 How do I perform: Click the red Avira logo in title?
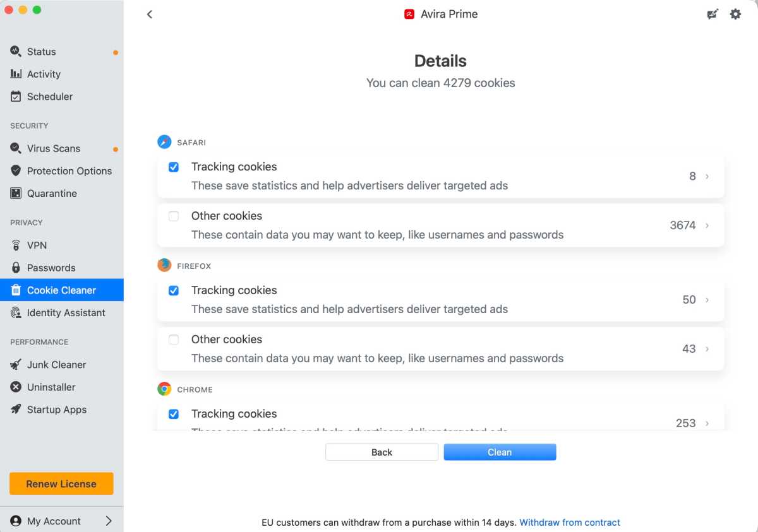[409, 14]
